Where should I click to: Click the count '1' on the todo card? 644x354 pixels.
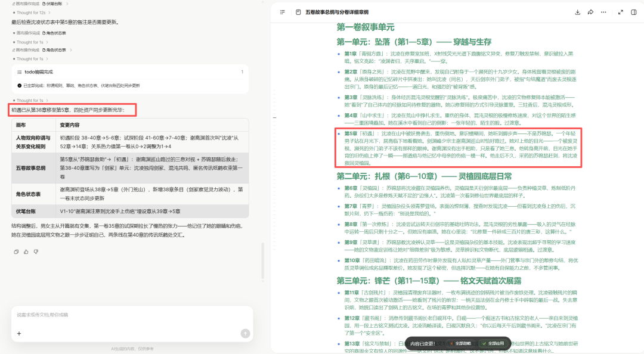pyautogui.click(x=242, y=72)
